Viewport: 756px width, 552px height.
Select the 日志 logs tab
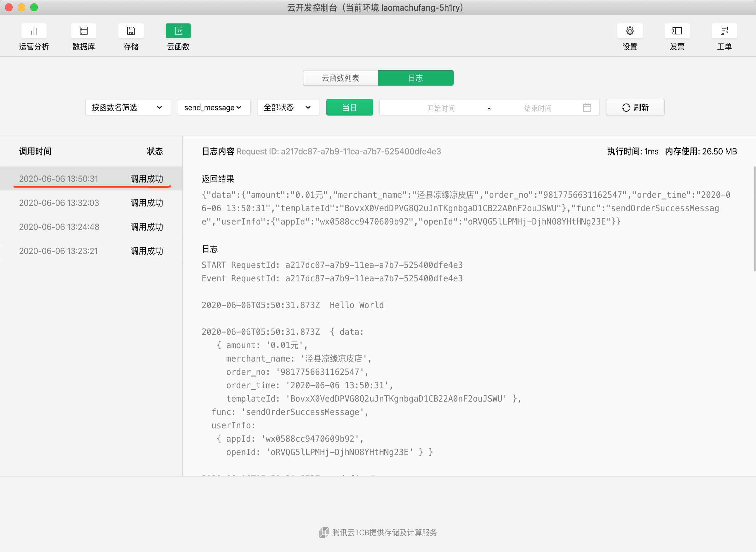[415, 78]
